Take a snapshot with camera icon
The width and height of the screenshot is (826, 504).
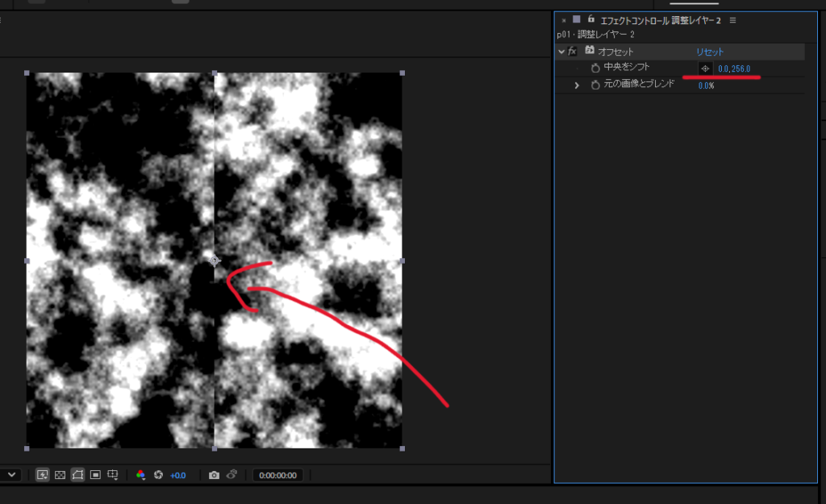[x=214, y=475]
